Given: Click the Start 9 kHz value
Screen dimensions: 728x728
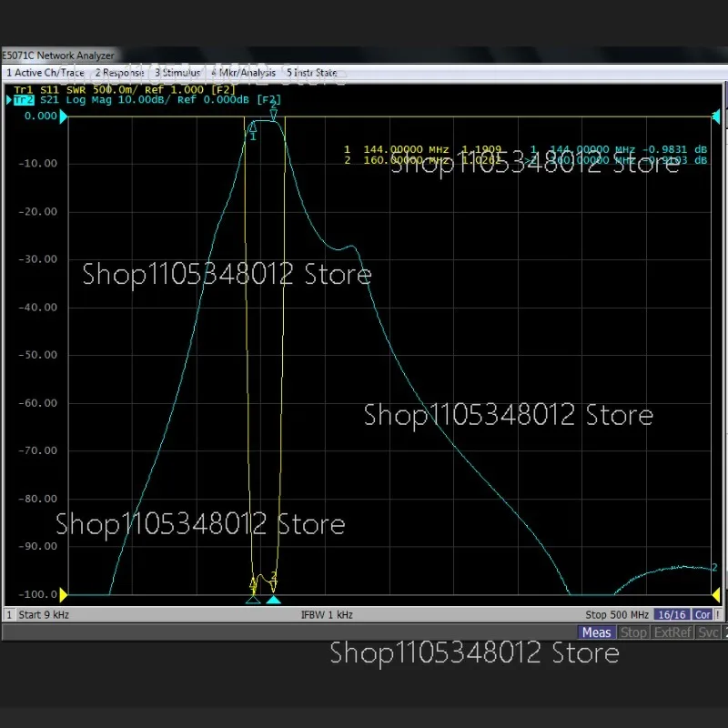Looking at the screenshot, I should 44,615.
